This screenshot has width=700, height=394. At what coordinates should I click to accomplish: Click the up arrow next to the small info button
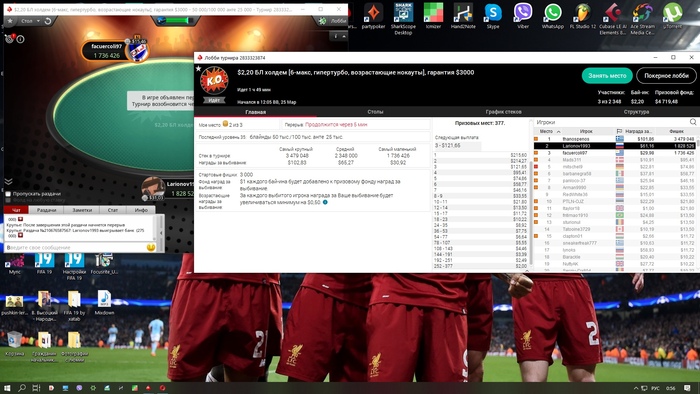point(344,36)
